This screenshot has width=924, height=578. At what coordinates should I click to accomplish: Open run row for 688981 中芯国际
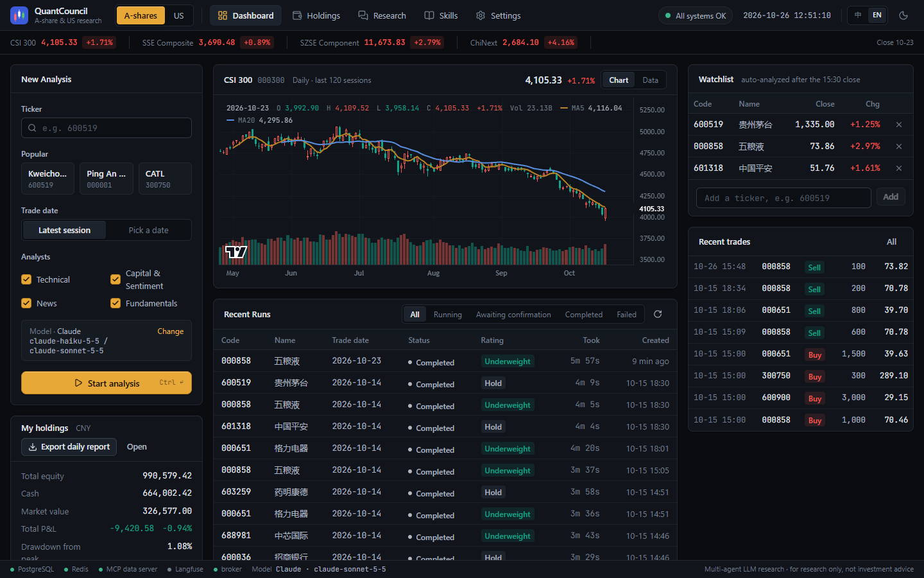pos(445,536)
